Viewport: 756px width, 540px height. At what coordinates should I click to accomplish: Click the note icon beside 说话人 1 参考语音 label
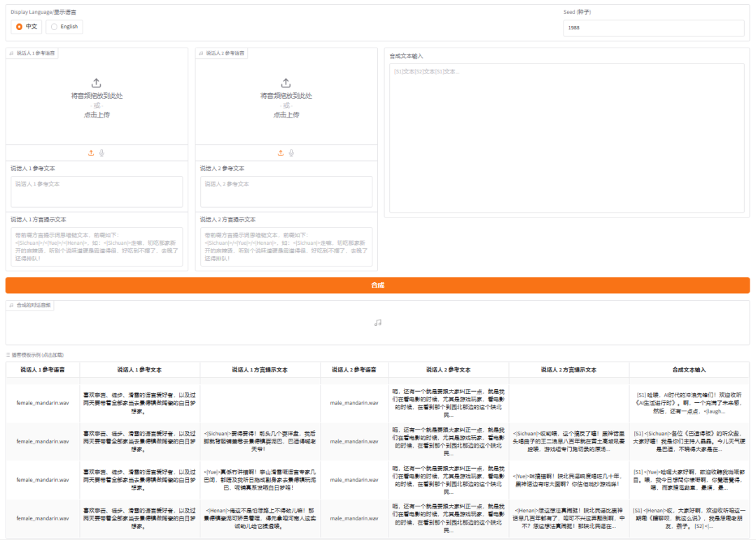tap(12, 53)
